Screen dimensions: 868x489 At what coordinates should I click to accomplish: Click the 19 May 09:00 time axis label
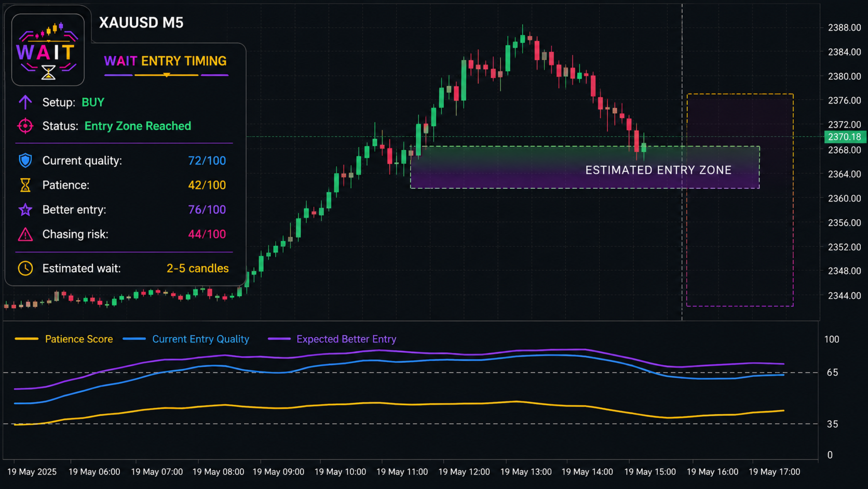[x=278, y=472]
